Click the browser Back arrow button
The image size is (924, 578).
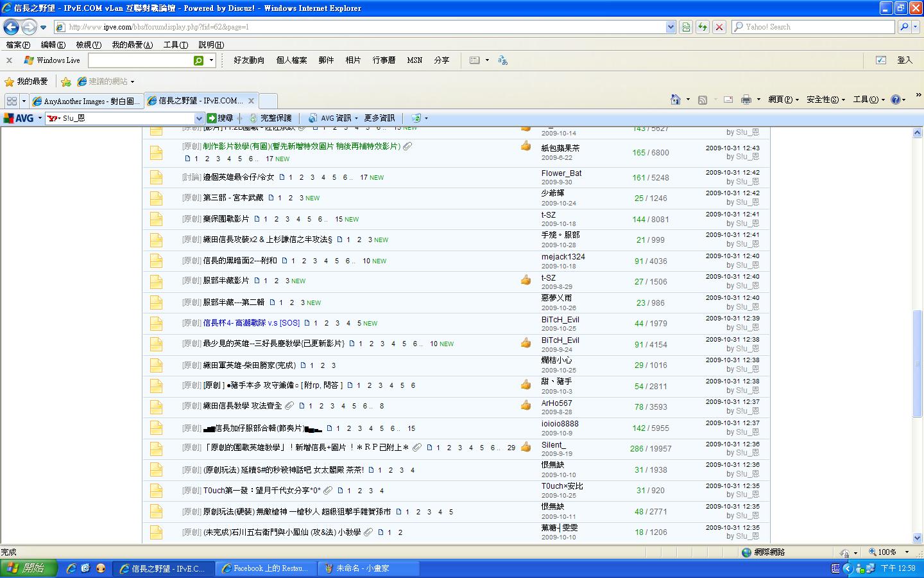click(x=11, y=27)
